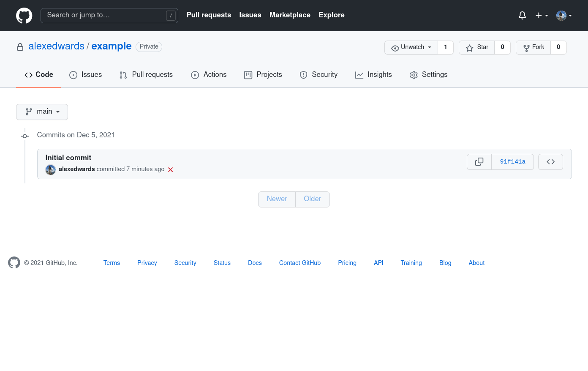Switch to the repository Security tab
Viewport: 588px width, 371px height.
tap(318, 75)
